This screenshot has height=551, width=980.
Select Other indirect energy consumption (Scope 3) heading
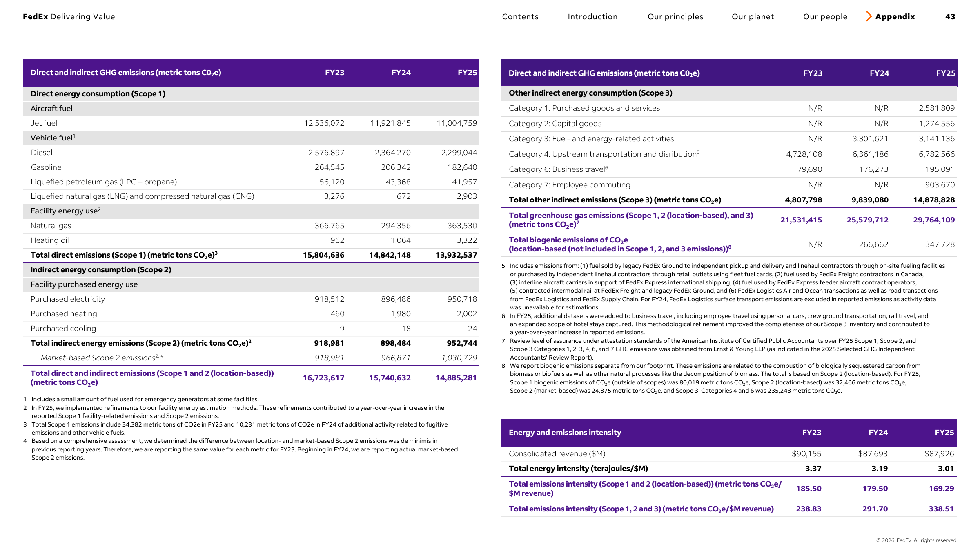590,93
